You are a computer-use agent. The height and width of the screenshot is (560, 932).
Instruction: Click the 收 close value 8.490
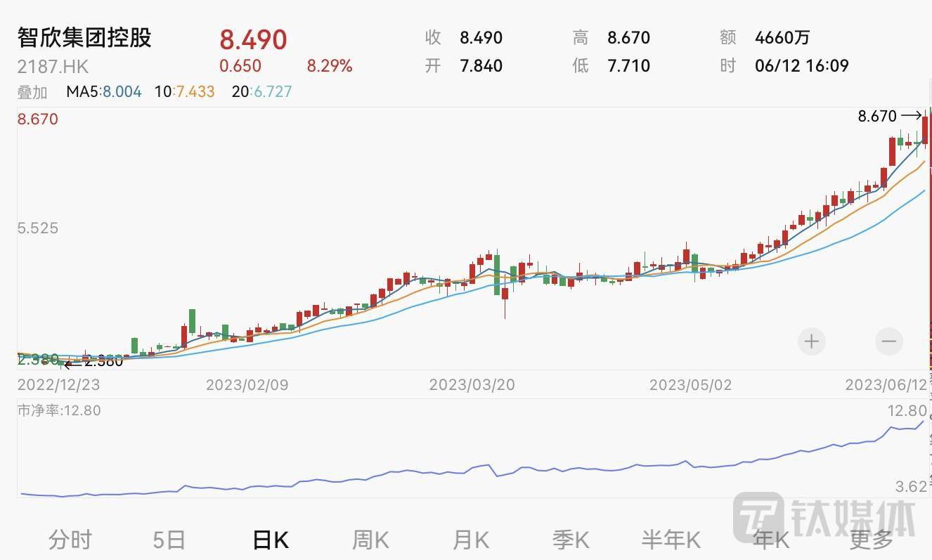[x=481, y=37]
